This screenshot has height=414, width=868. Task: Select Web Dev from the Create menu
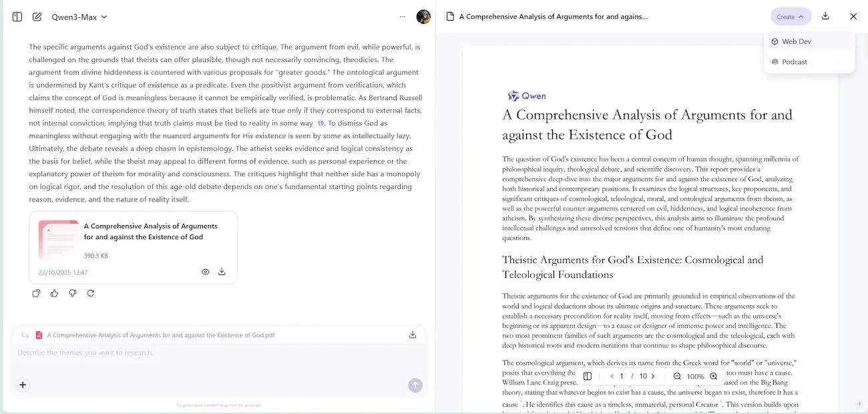[796, 41]
